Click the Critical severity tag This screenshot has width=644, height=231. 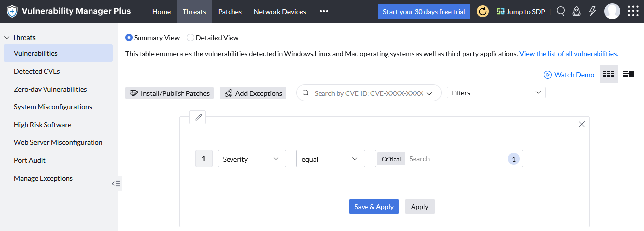pyautogui.click(x=391, y=159)
